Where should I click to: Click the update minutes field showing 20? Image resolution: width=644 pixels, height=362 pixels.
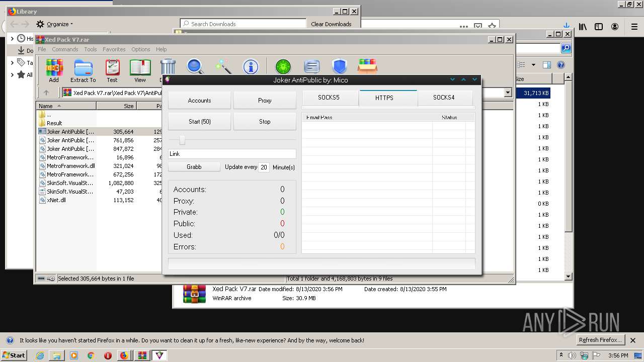point(264,167)
